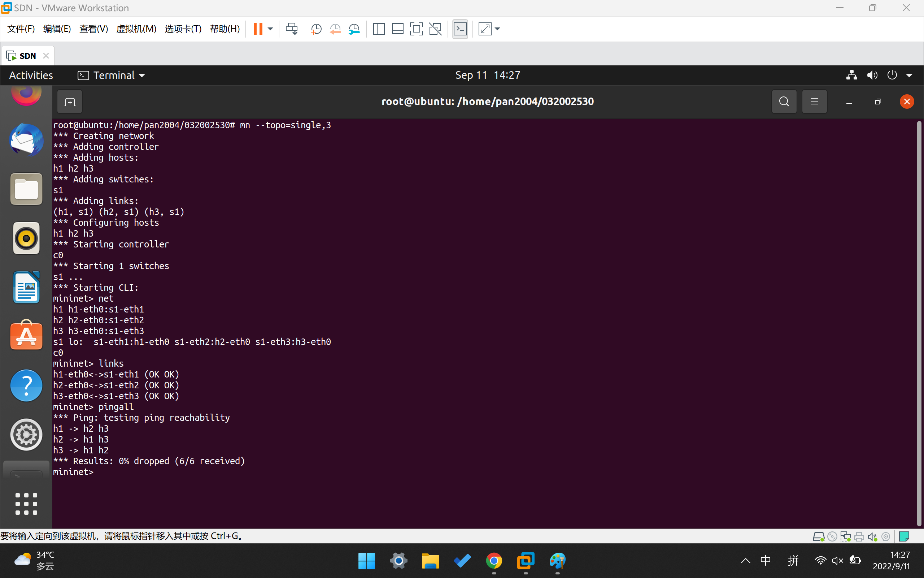The width and height of the screenshot is (924, 578).
Task: Select the SDN virtual machine tab
Action: (x=27, y=56)
